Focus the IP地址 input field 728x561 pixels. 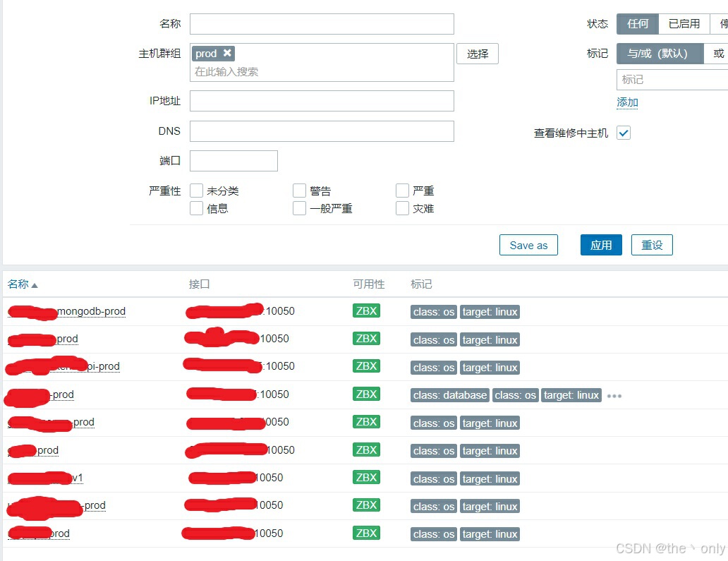coord(322,101)
